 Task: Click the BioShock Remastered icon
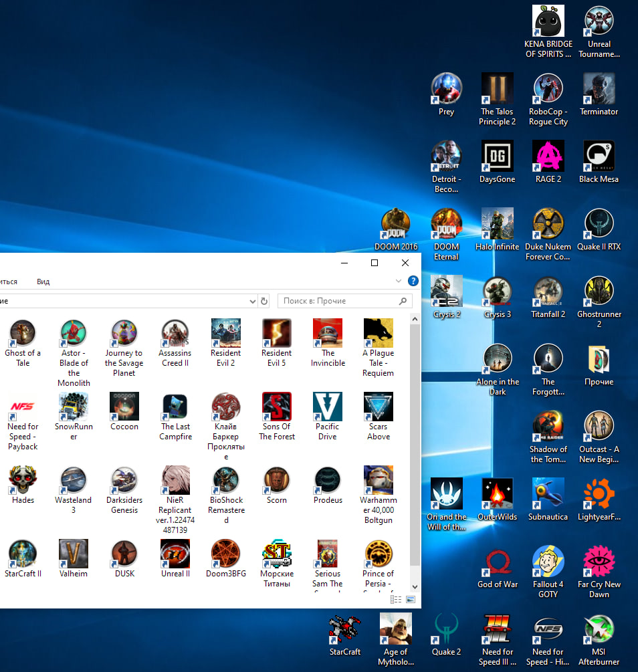[226, 480]
